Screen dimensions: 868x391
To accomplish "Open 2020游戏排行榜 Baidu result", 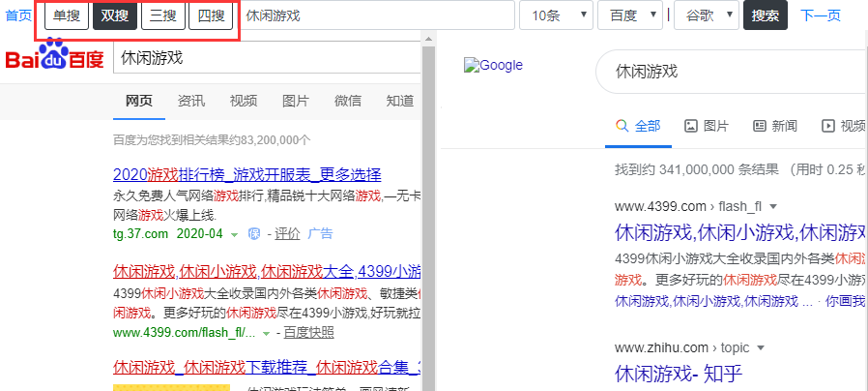I will pyautogui.click(x=246, y=175).
